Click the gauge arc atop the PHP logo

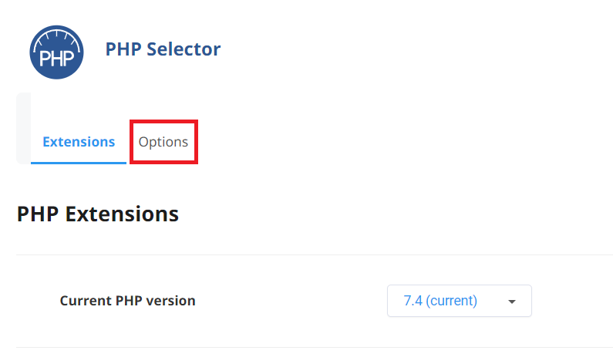(x=56, y=33)
